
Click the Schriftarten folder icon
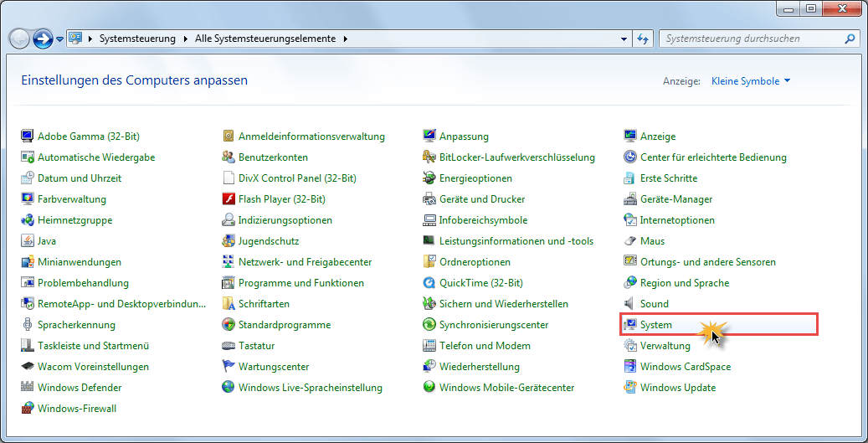pyautogui.click(x=229, y=304)
